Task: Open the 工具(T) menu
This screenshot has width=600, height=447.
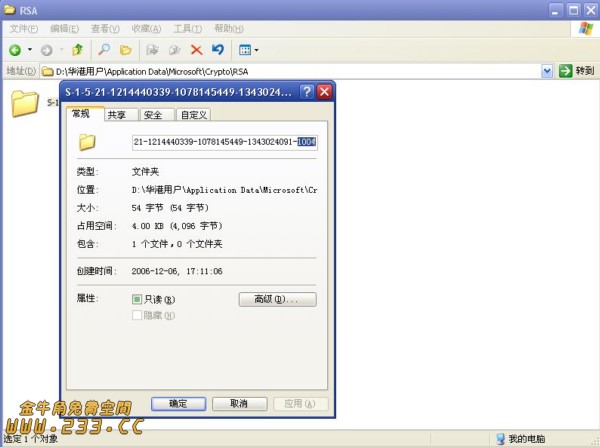Action: (x=188, y=29)
